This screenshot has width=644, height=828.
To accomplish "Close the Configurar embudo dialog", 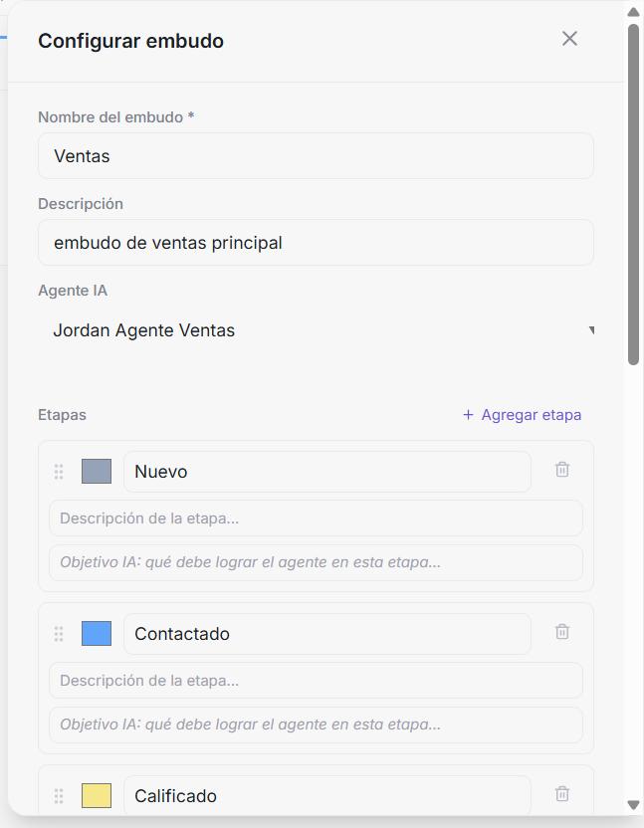I will tap(569, 39).
